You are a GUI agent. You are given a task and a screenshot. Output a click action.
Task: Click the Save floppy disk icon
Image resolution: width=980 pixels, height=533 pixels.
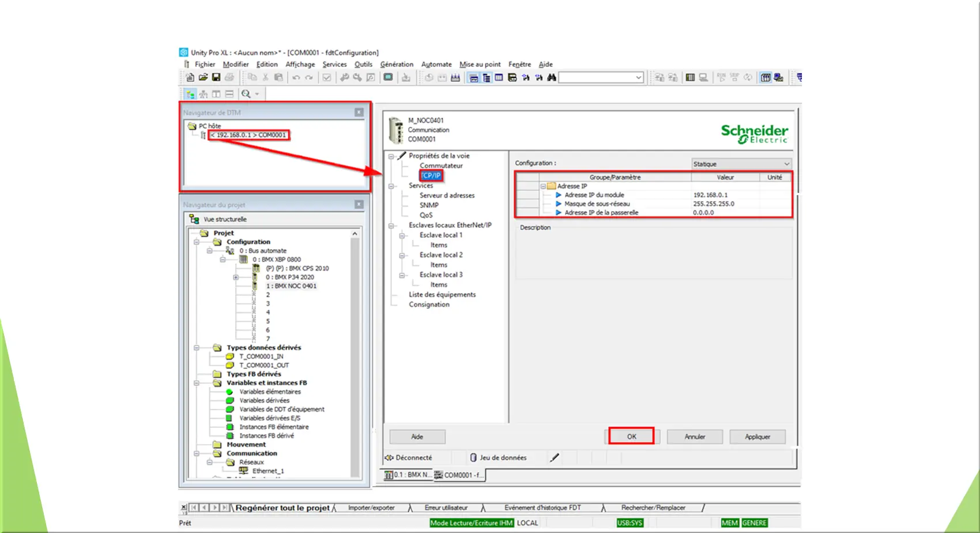tap(216, 77)
